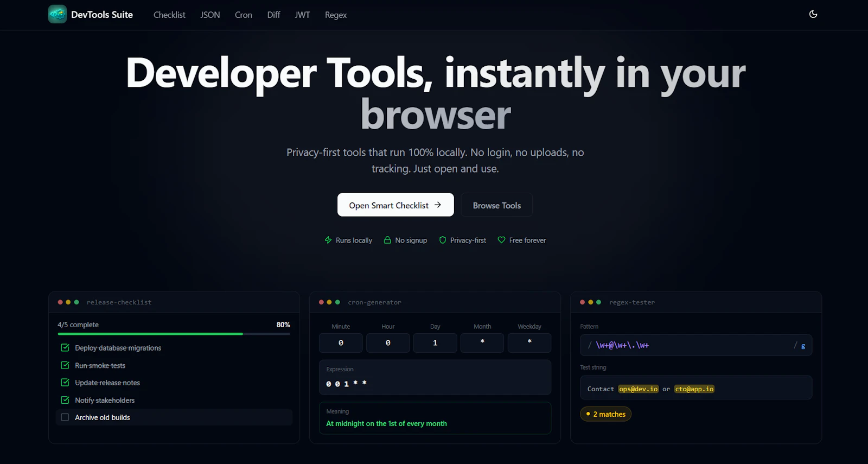Image resolution: width=868 pixels, height=464 pixels.
Task: Open the Diff nav item
Action: [273, 15]
